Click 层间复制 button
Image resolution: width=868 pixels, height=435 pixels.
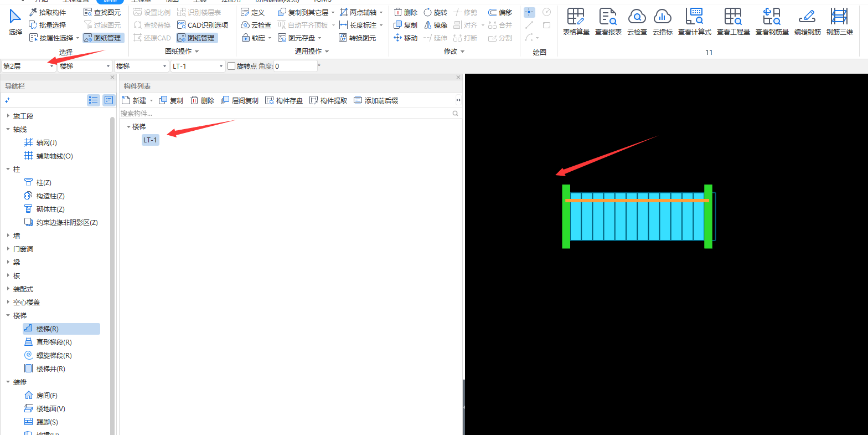(240, 100)
